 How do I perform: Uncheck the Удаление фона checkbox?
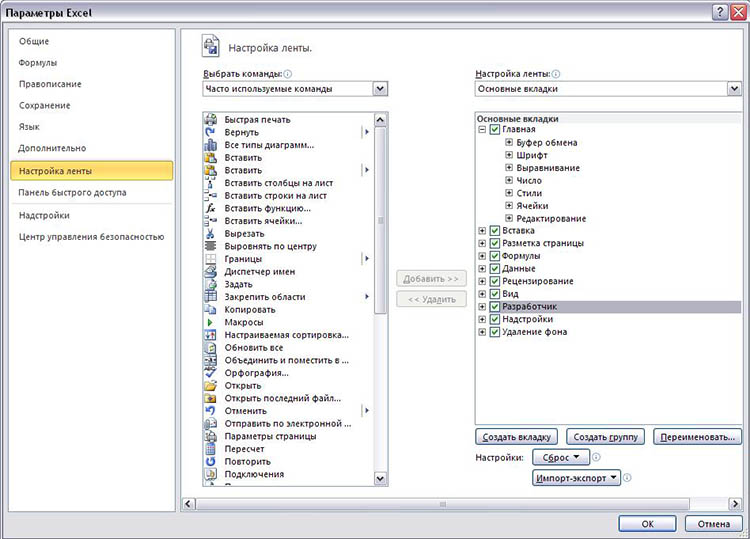pyautogui.click(x=495, y=332)
